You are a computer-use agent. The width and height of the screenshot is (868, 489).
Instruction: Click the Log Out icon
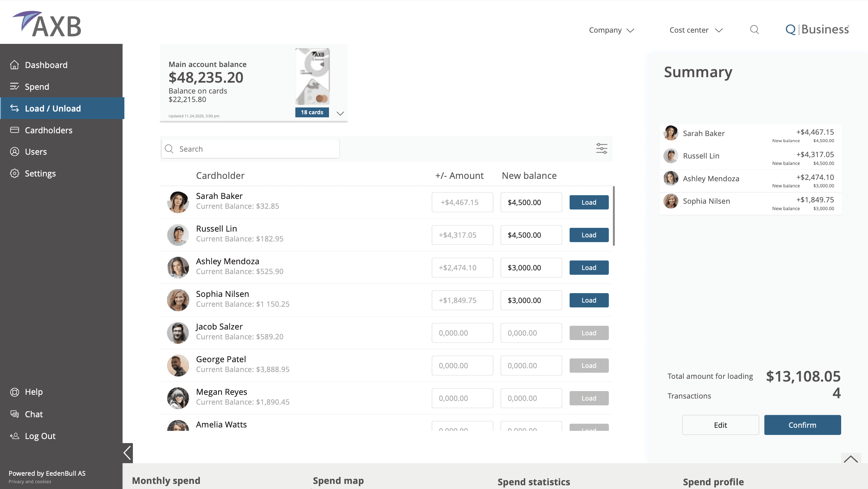pyautogui.click(x=14, y=436)
